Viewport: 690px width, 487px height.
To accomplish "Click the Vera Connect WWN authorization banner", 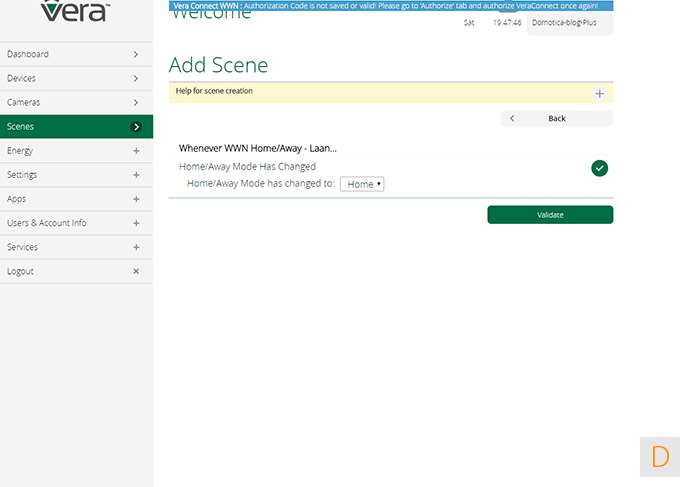I will 390,6.
